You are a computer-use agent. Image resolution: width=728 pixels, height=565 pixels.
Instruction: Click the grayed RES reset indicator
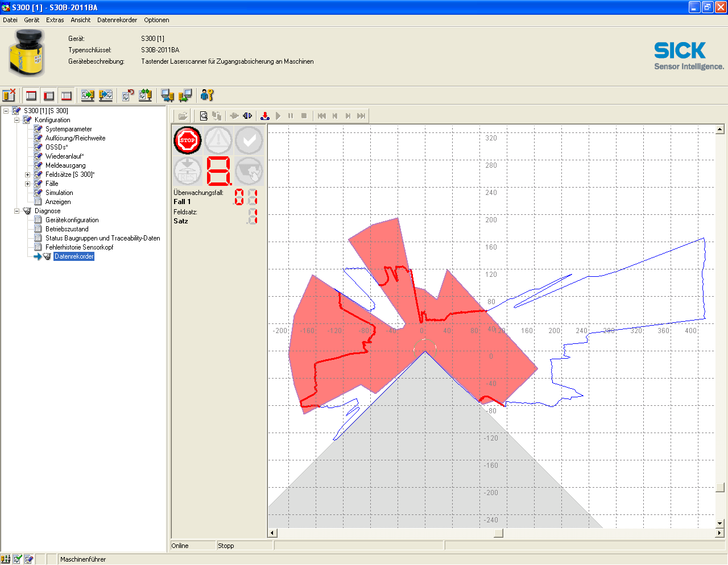click(x=188, y=171)
